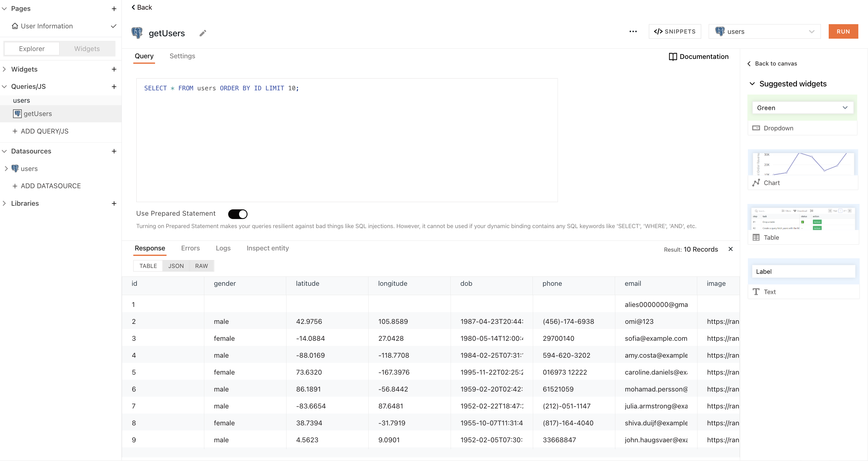Collapse the Suggested widgets section

[752, 84]
